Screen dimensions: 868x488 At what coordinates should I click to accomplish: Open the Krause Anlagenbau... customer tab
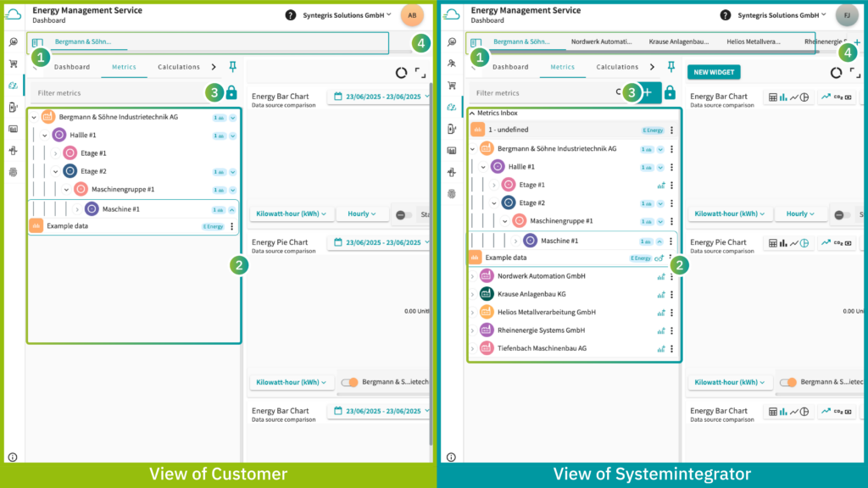pos(679,42)
